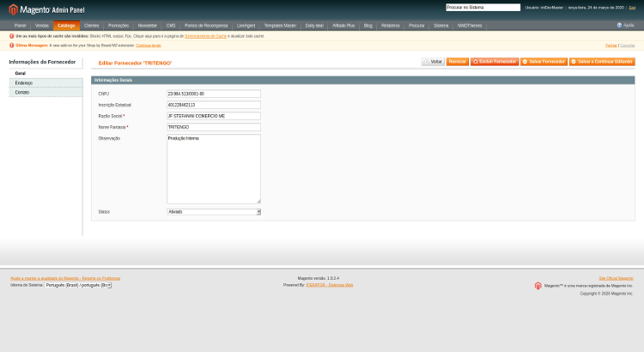Open the Afiliado Plus menu
The image size is (644, 352).
click(x=343, y=26)
